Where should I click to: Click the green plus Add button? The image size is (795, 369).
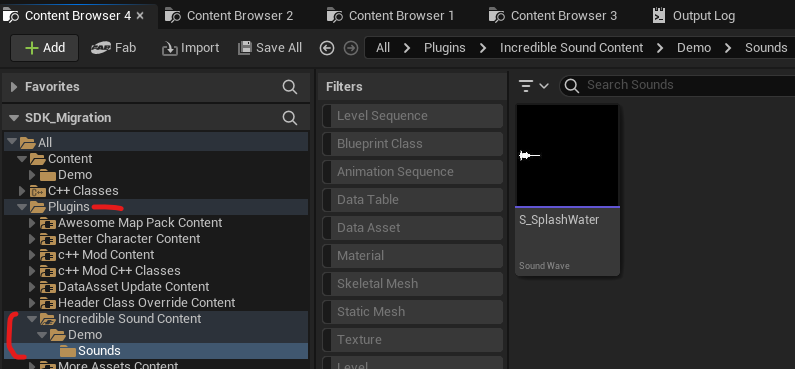(45, 48)
